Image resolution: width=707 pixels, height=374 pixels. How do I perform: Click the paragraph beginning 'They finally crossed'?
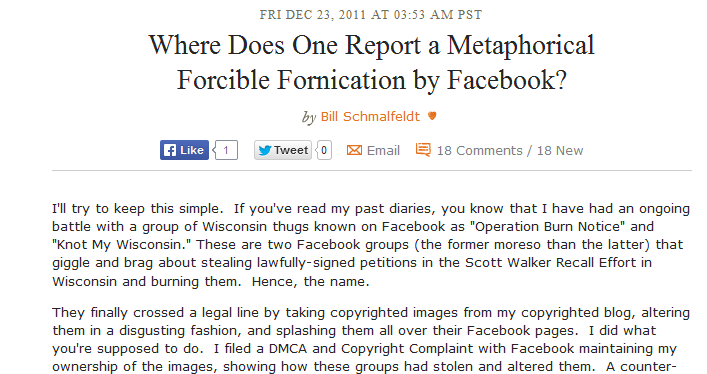tap(371, 340)
